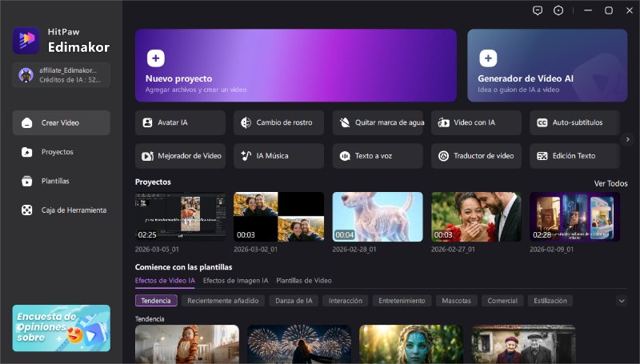This screenshot has width=640, height=364.
Task: Click the Cambio de rostro icon
Action: [246, 122]
